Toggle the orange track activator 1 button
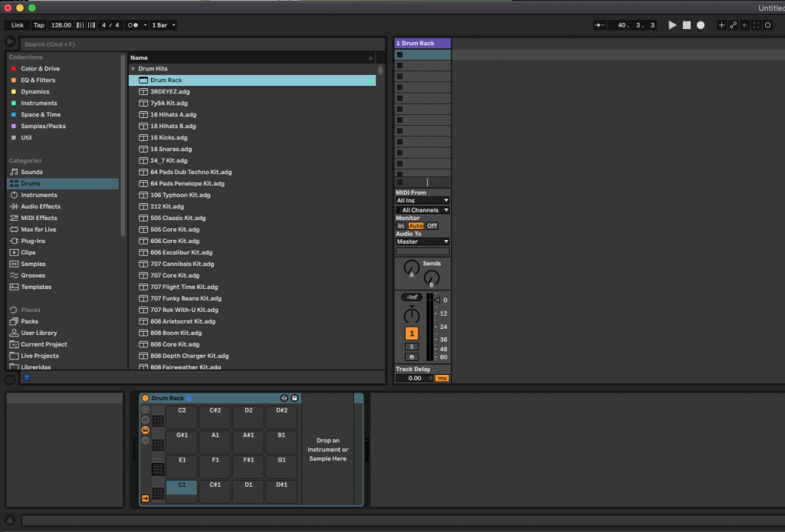This screenshot has width=785, height=532. click(x=412, y=333)
